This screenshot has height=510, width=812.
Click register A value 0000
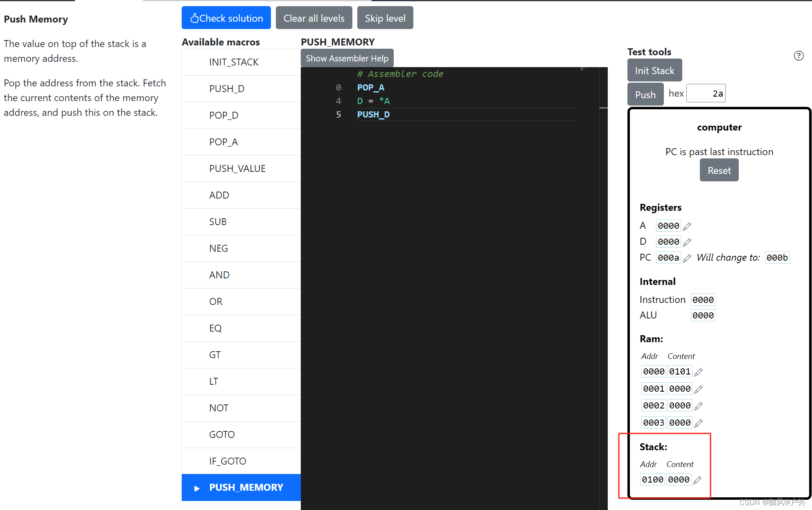pos(668,226)
